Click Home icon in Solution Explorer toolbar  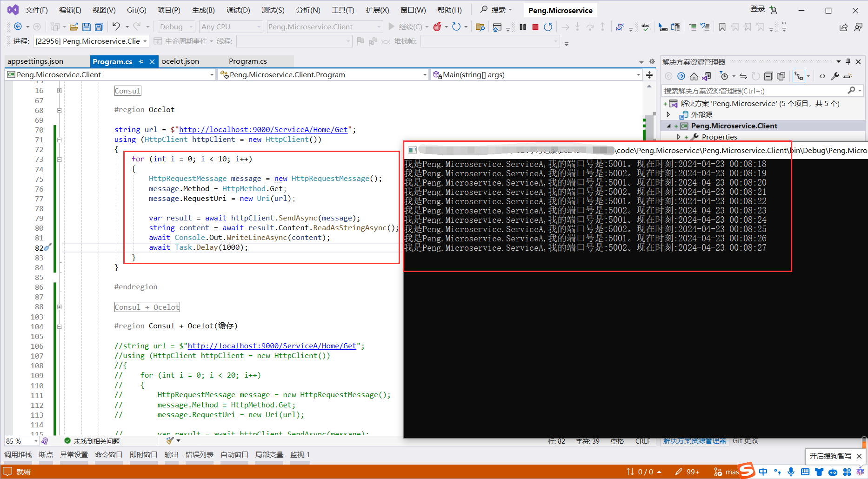point(694,76)
